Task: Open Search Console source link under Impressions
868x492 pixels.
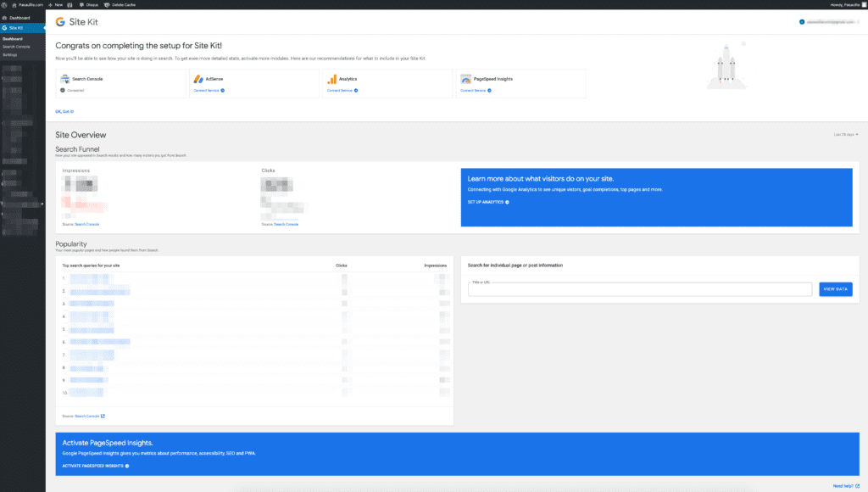Action: [87, 225]
